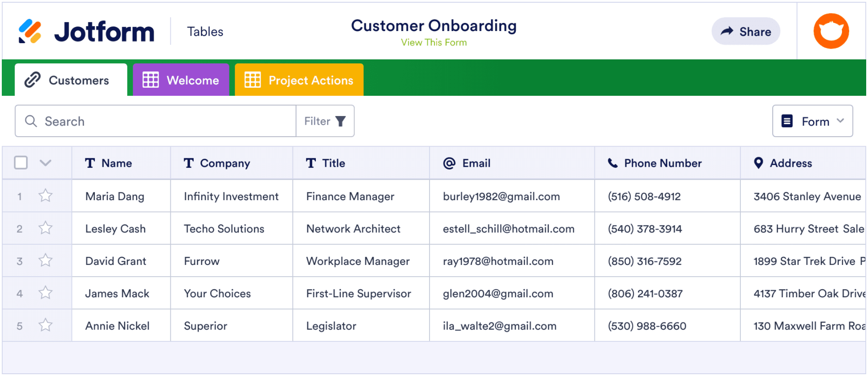Click the @ icon in Email header
The height and width of the screenshot is (376, 868).
(449, 163)
